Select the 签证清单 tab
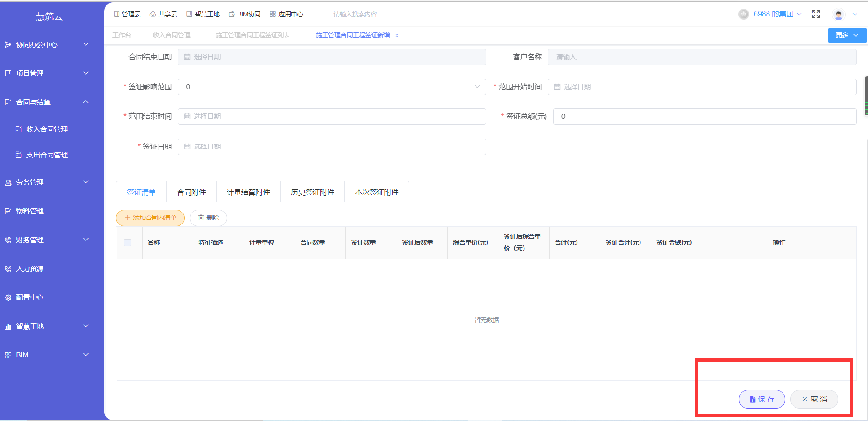The image size is (868, 421). point(142,192)
